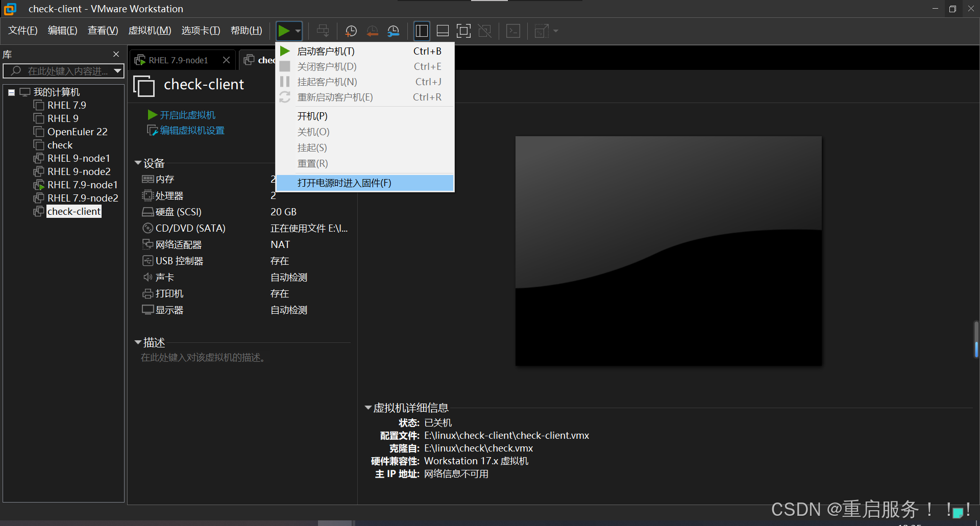Screen dimensions: 980x526
Task: Select the check virtual machine entry
Action: coord(60,145)
